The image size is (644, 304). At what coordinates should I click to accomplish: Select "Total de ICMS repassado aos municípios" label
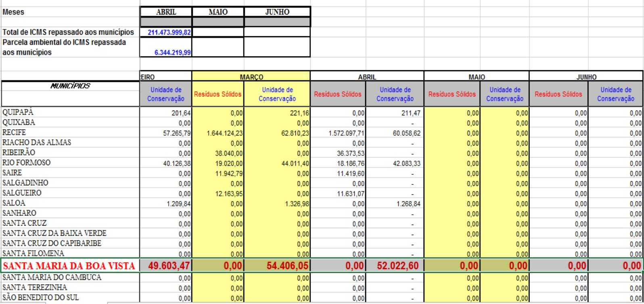68,32
